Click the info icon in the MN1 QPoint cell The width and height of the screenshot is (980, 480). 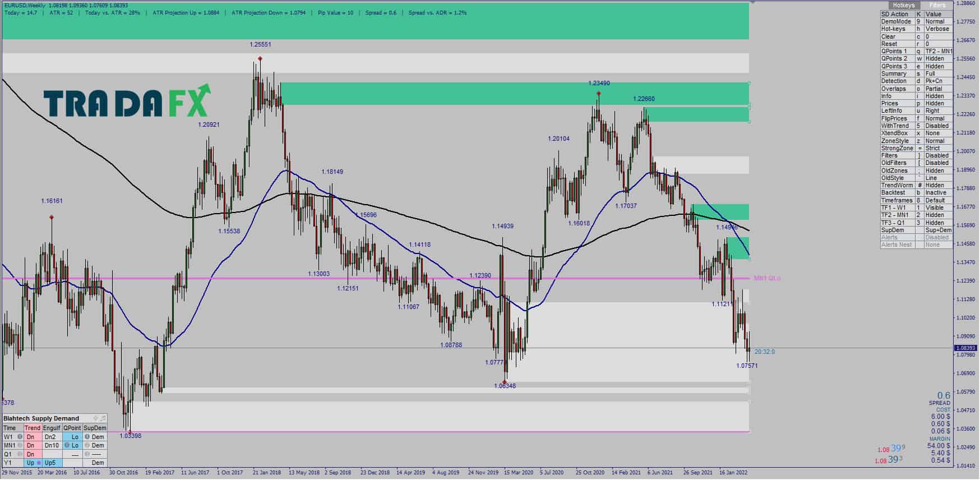pos(67,446)
